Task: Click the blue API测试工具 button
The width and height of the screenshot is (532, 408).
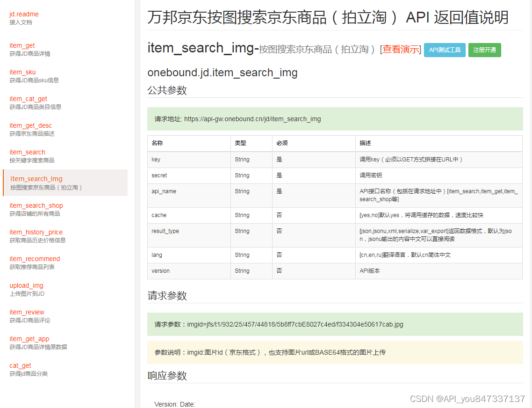Action: 445,50
